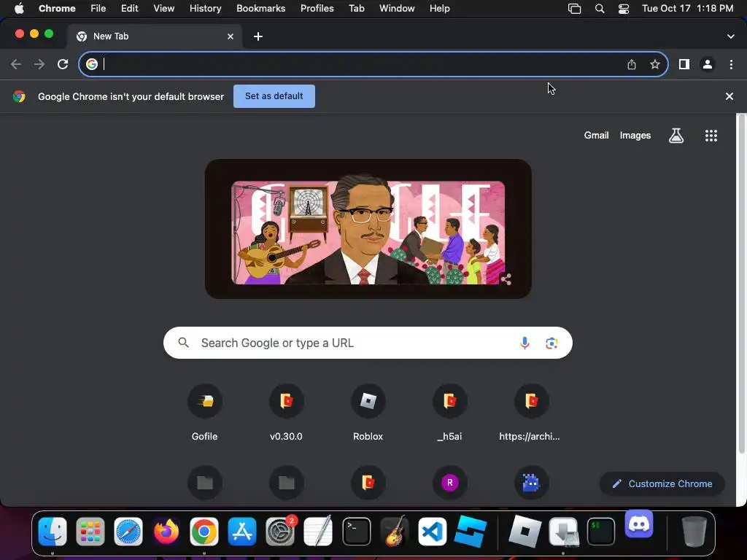Screen dimensions: 747x560
Task: Open Finder from the Dock
Action: point(53,532)
